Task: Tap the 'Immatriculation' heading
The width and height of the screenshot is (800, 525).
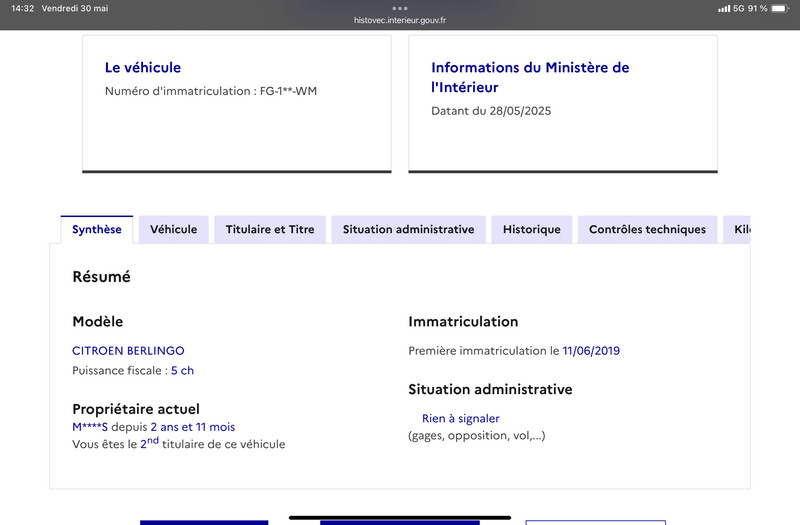Action: coord(463,321)
